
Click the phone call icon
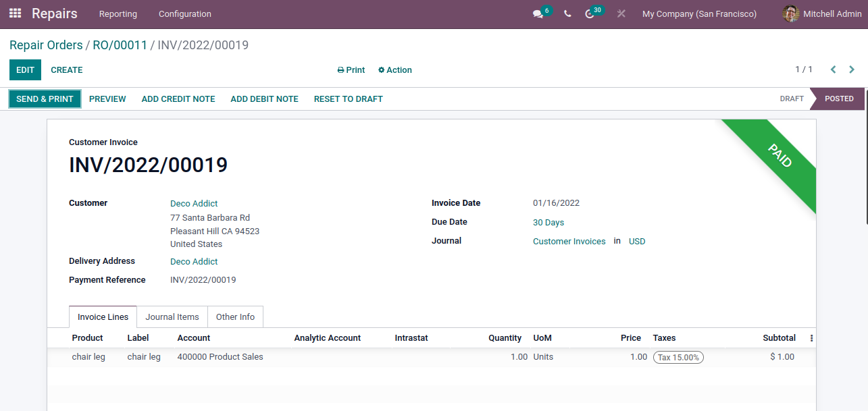pos(567,13)
